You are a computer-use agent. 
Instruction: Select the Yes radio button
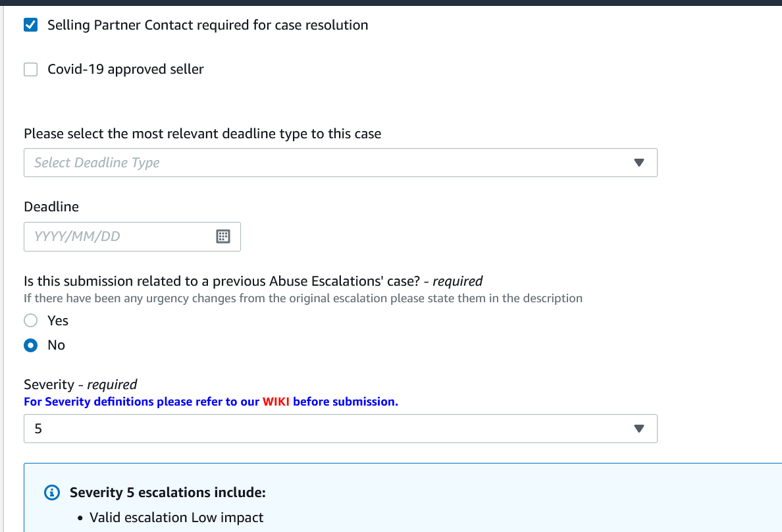[x=30, y=321]
